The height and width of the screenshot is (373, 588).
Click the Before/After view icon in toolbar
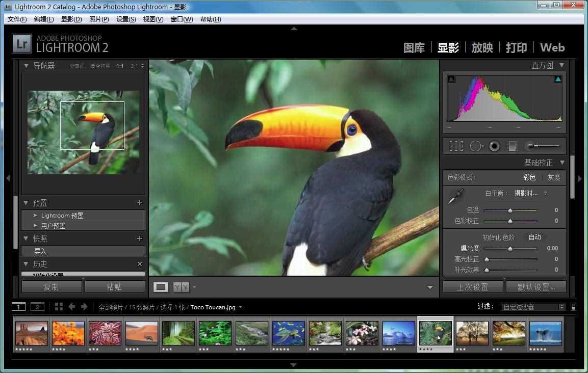click(x=181, y=287)
